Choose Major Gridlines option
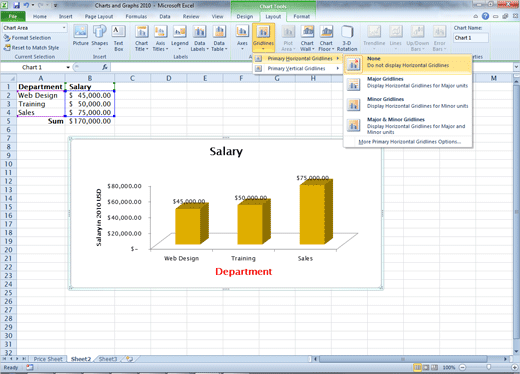520x374 pixels. [408, 84]
